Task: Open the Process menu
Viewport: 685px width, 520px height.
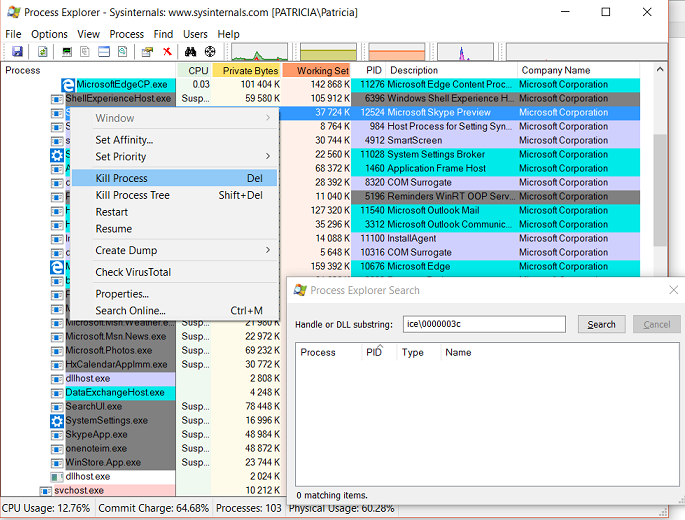Action: pyautogui.click(x=126, y=34)
